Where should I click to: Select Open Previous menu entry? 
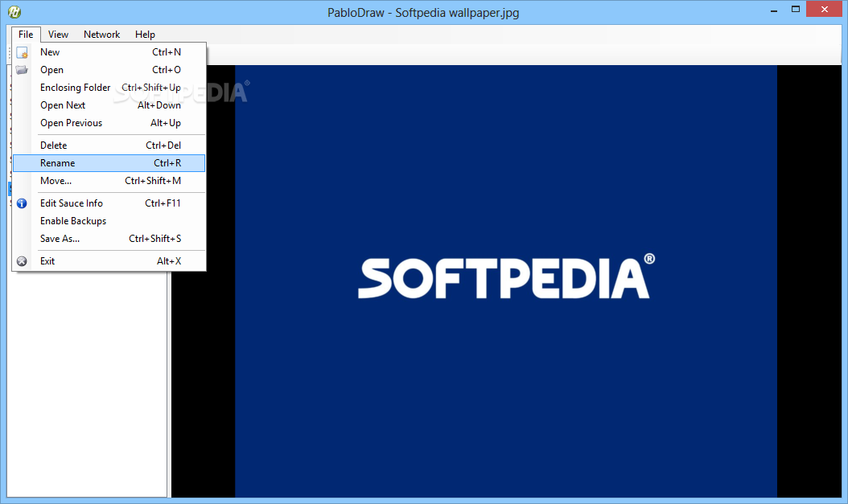coord(109,123)
